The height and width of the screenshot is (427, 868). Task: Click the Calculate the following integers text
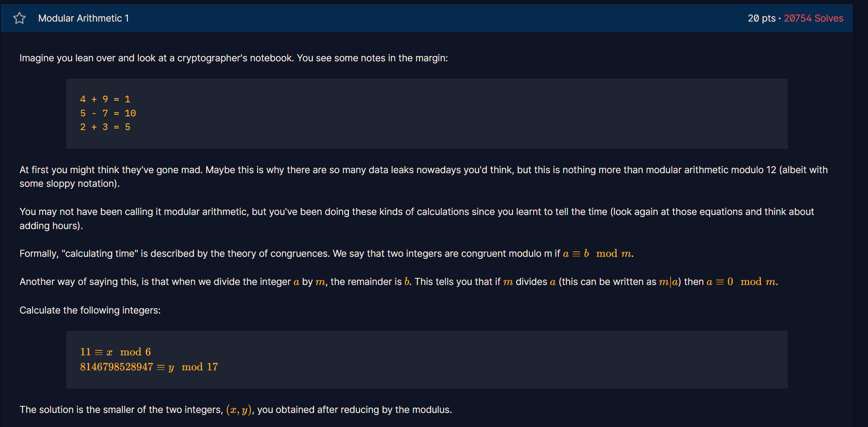click(x=90, y=310)
